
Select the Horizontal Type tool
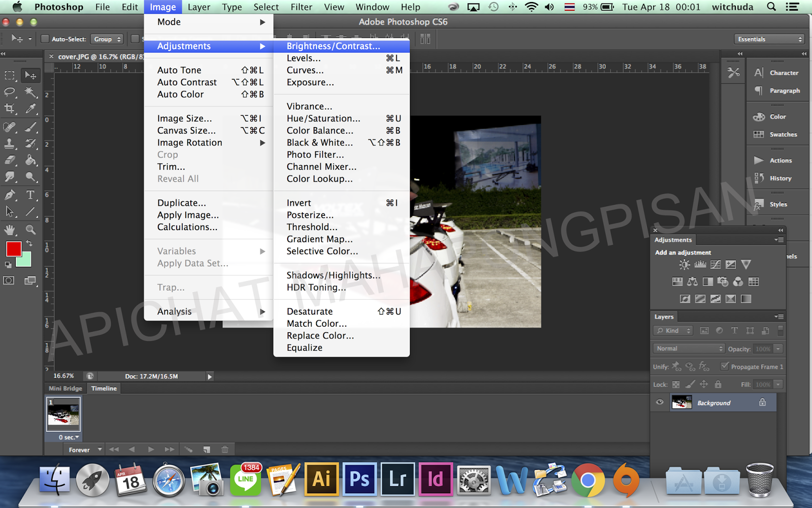pos(30,195)
